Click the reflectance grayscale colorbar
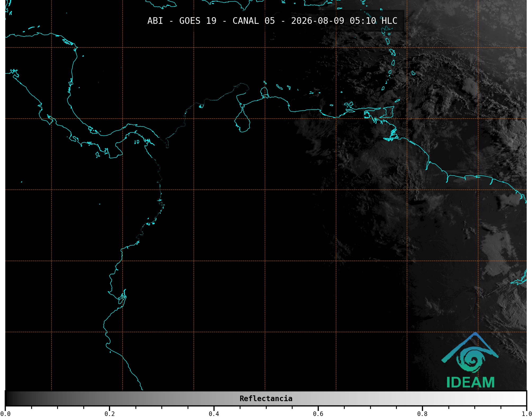Image resolution: width=532 pixels, height=417 pixels. tap(266, 398)
